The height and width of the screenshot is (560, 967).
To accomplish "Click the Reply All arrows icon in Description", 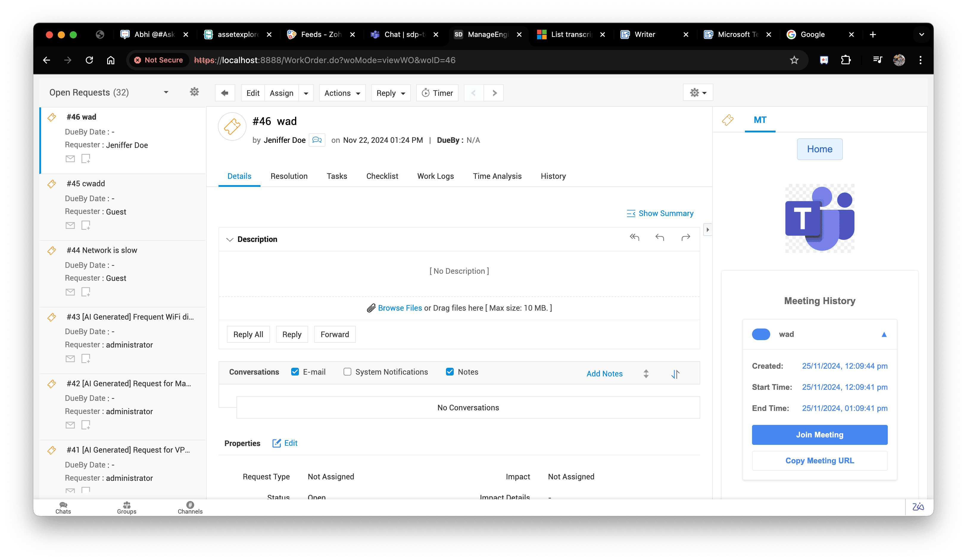I will (634, 237).
